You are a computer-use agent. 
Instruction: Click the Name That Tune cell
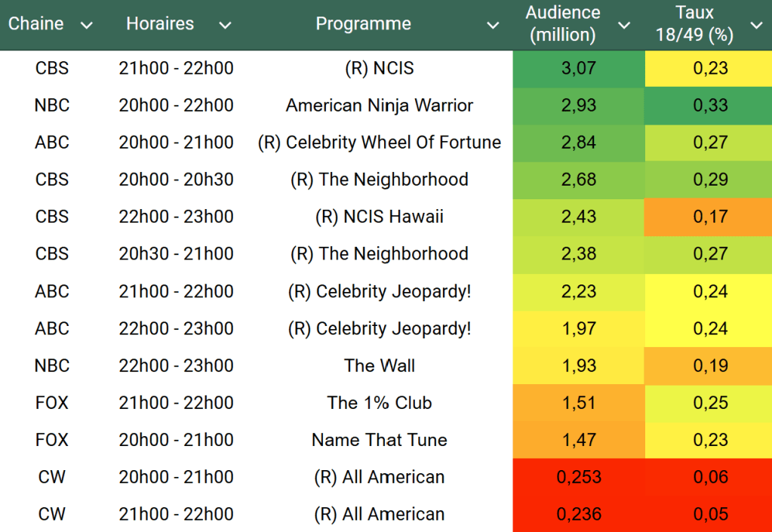pos(379,440)
